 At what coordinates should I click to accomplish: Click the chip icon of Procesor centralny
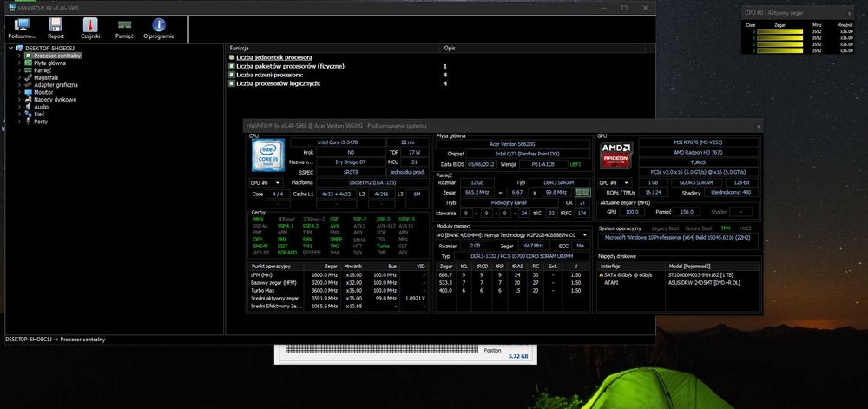coord(29,56)
